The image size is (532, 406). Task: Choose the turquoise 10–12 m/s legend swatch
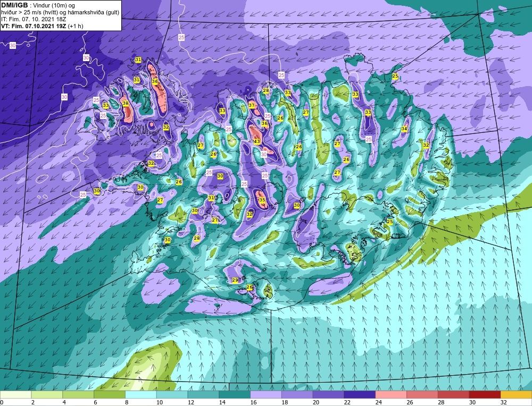172,394
